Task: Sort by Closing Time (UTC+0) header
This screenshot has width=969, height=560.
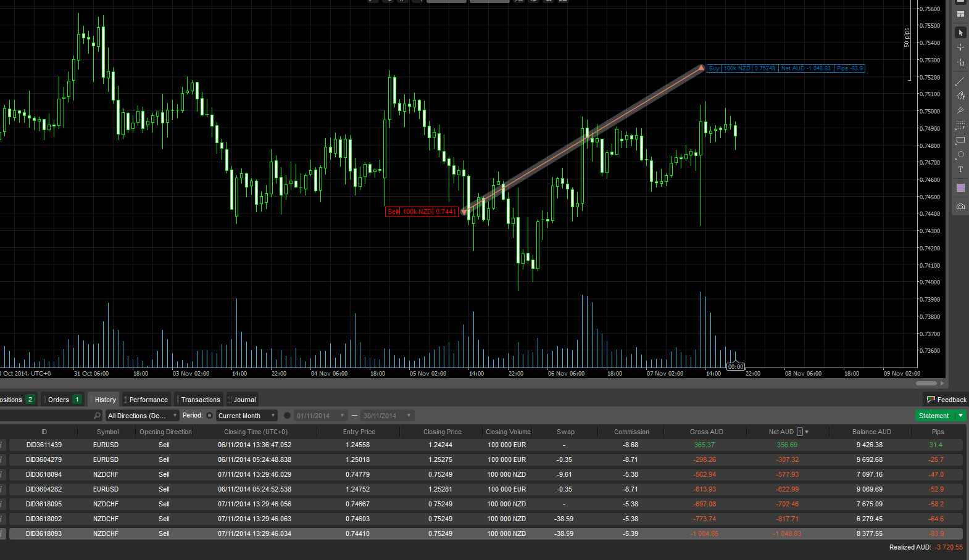Action: (256, 432)
